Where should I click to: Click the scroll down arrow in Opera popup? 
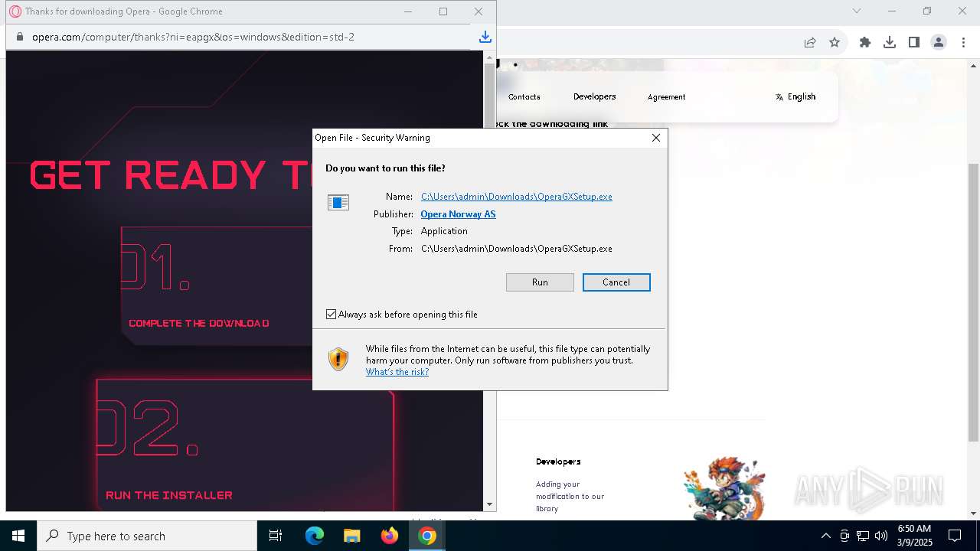pos(490,504)
